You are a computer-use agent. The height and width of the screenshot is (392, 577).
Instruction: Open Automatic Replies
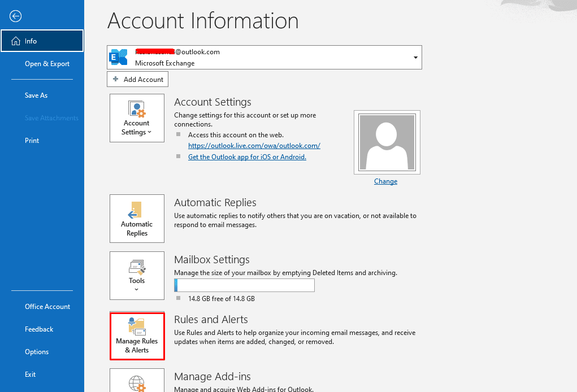coord(137,219)
